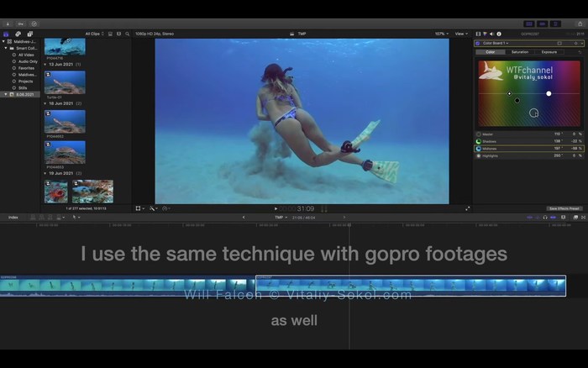Click the white Highlights puck on color board
This screenshot has width=588, height=368.
click(549, 93)
